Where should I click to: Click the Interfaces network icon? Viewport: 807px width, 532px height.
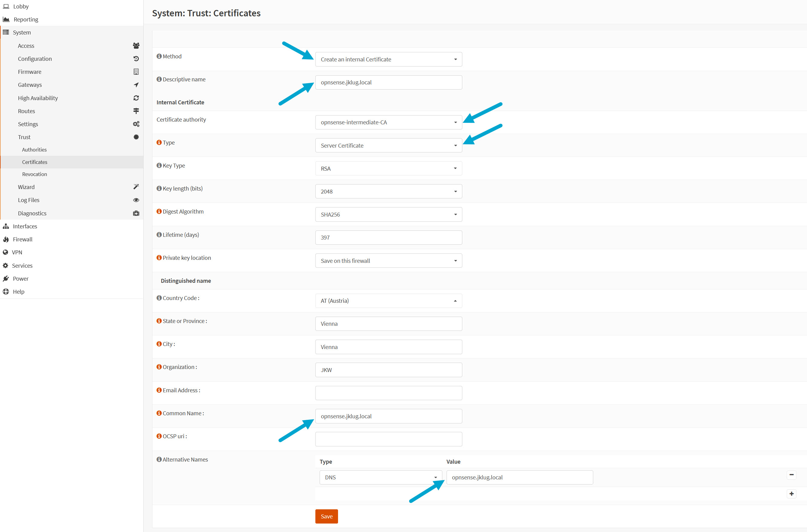(x=6, y=226)
